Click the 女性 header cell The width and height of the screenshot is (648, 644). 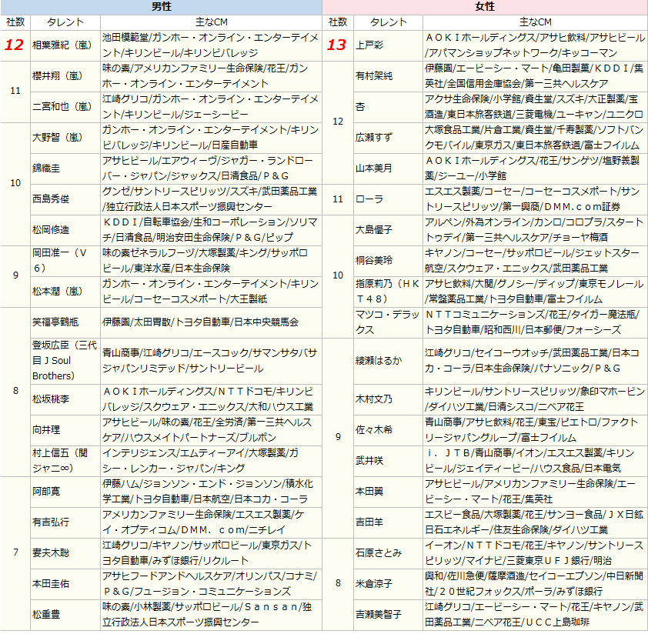[x=485, y=7]
